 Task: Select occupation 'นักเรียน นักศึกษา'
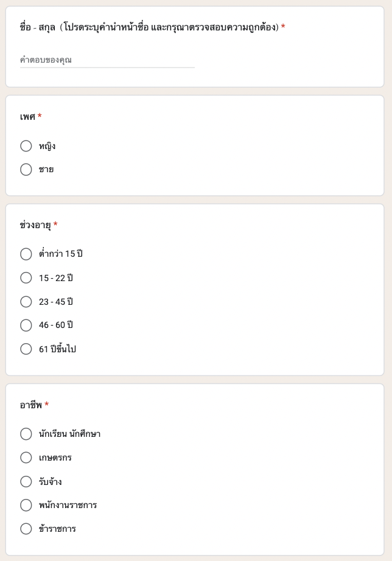tap(26, 434)
